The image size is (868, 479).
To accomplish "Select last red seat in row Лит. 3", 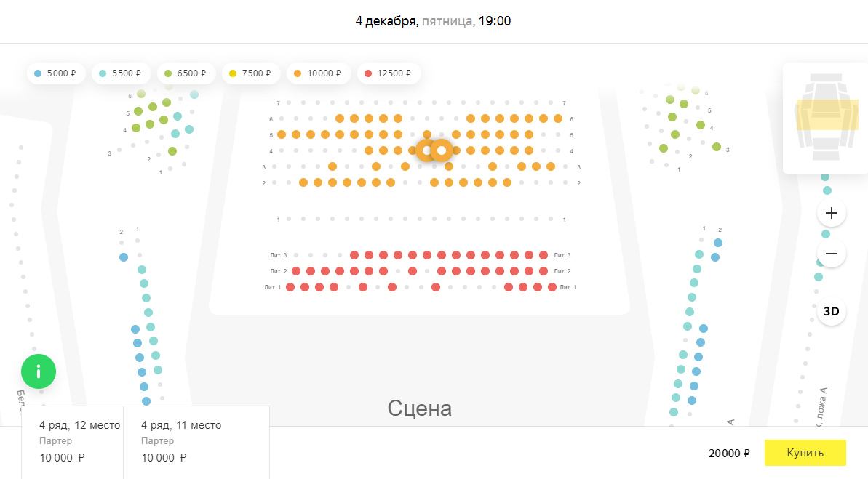I will click(x=544, y=255).
